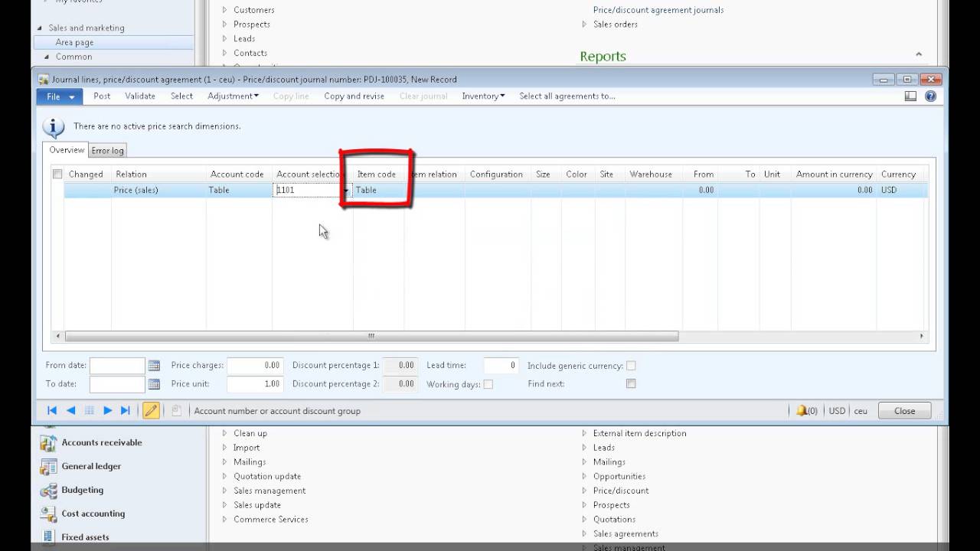Screen dimensions: 980x551
Task: Click the view layout icon beside help
Action: [910, 96]
